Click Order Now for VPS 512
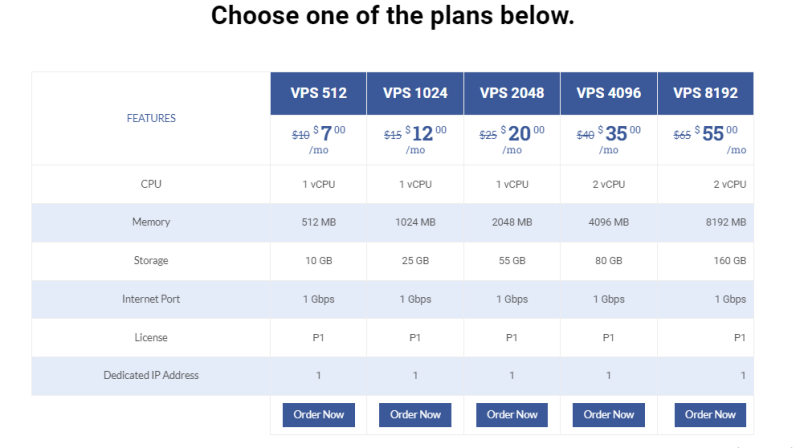 [318, 414]
